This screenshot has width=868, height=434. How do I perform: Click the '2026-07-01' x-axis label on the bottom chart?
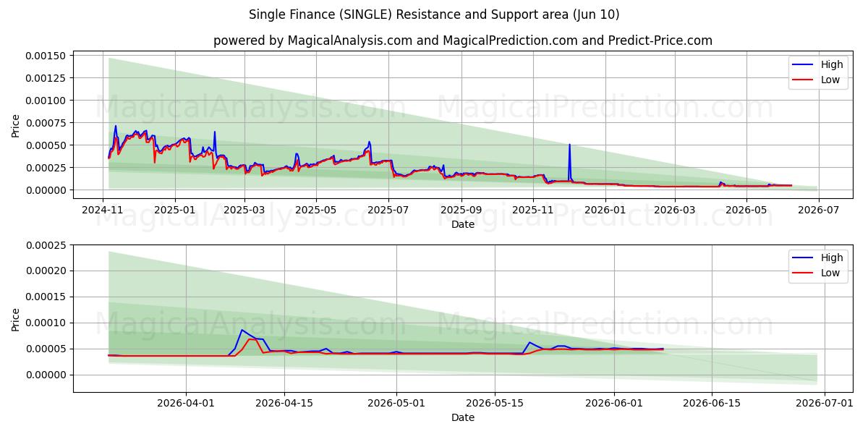pos(825,403)
